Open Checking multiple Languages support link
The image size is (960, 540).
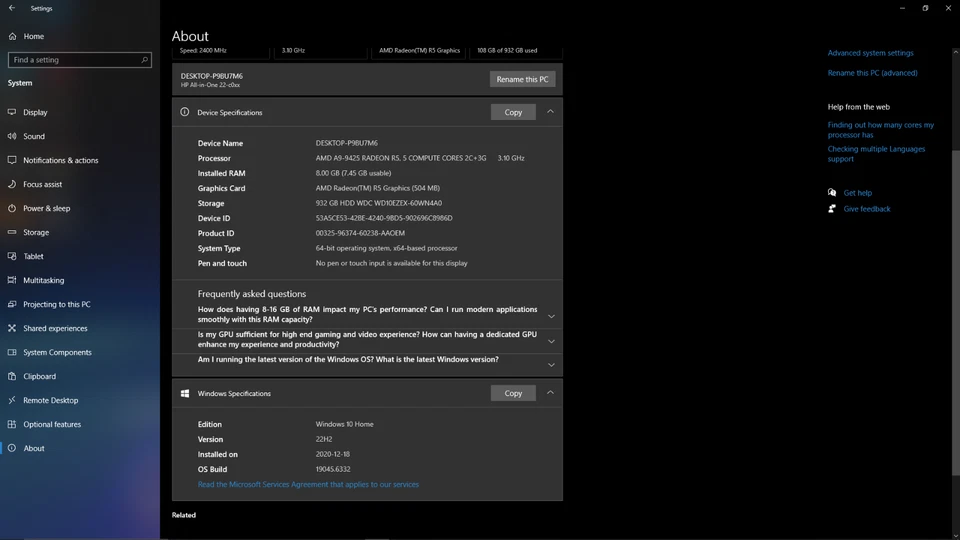point(876,154)
